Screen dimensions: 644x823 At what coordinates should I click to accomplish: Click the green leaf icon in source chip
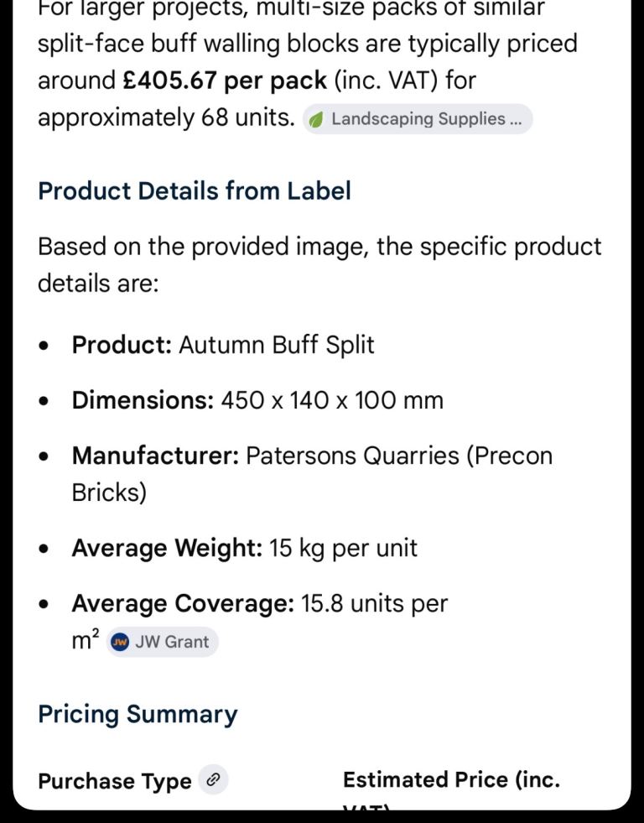click(x=316, y=119)
